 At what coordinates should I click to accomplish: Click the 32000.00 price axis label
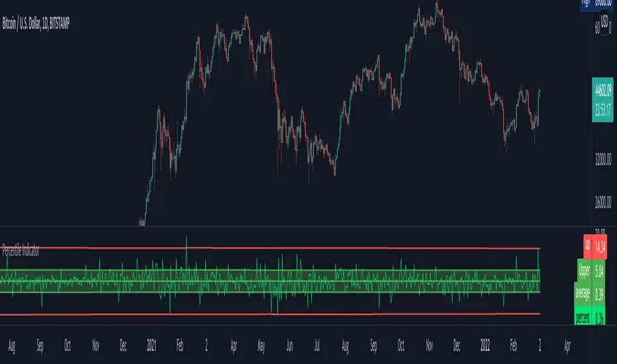tap(603, 159)
